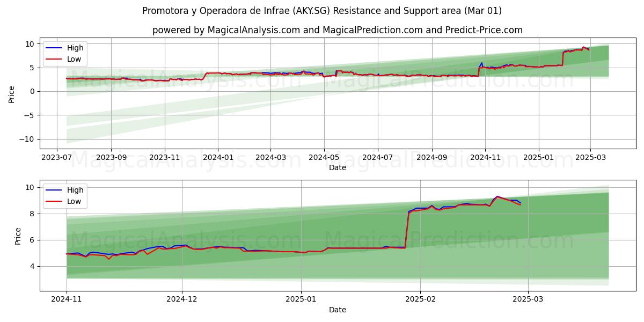Click the bottom chart '2025-02' date label

(x=420, y=299)
